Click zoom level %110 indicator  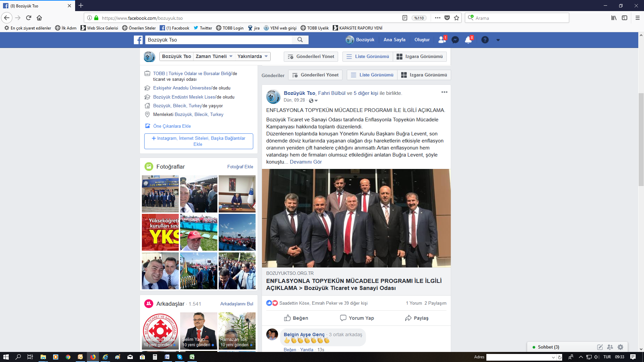click(x=419, y=18)
